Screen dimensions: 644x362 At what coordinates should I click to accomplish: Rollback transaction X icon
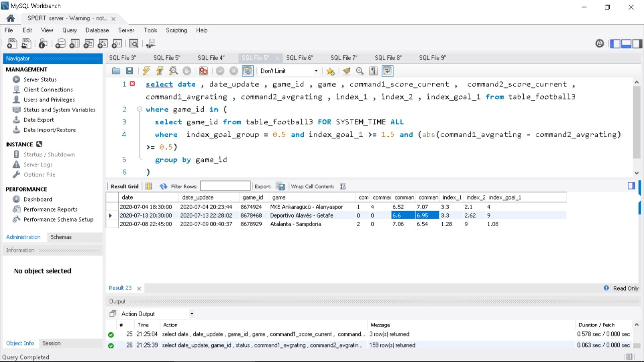233,71
